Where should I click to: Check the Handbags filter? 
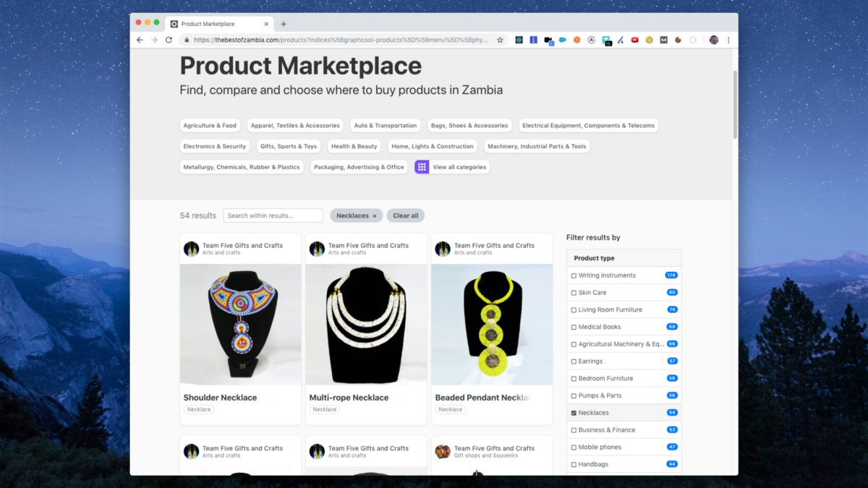(574, 465)
